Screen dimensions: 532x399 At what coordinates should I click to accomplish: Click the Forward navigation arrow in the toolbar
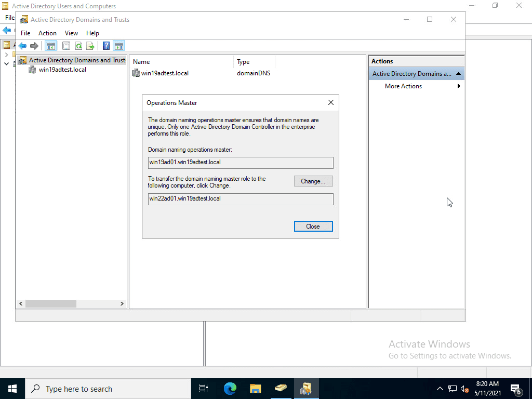click(x=34, y=46)
